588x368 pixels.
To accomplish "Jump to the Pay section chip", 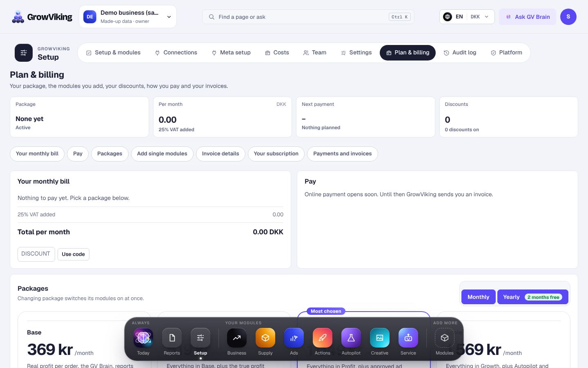I will coord(78,154).
